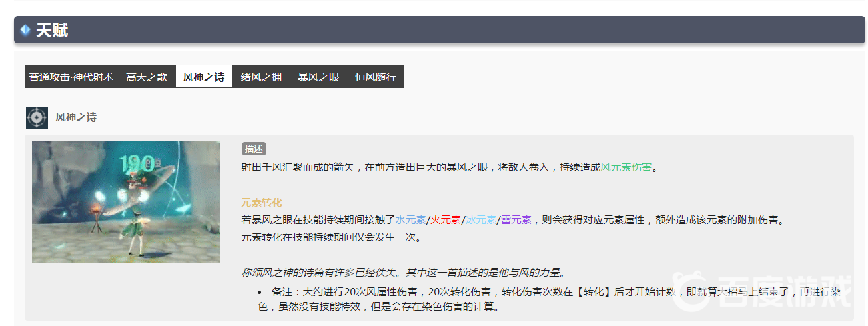Switch to the 高天之歌 tab

click(x=147, y=77)
